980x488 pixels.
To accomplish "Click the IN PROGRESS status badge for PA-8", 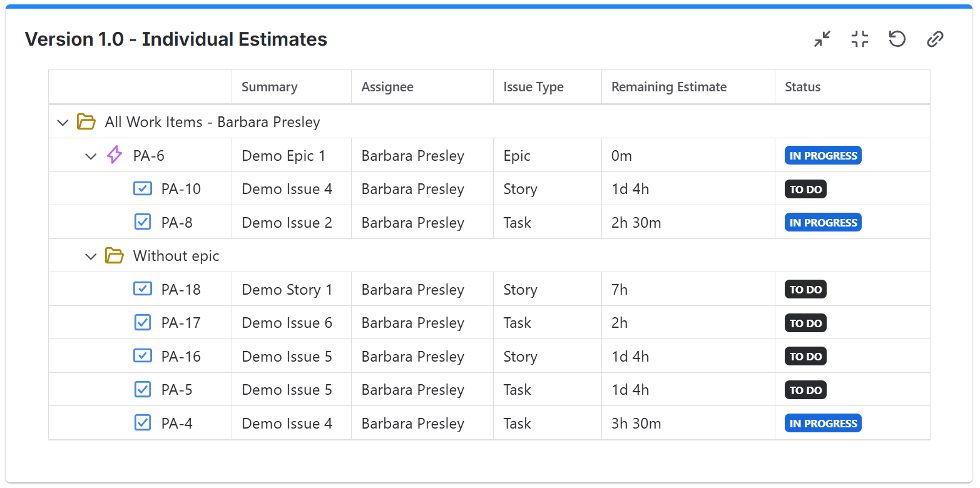I will (x=823, y=223).
